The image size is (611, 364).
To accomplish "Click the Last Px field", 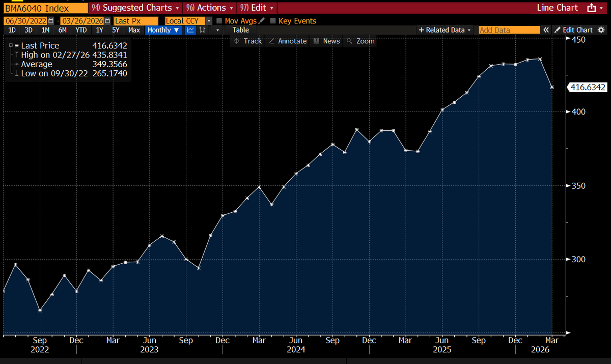I will 136,21.
